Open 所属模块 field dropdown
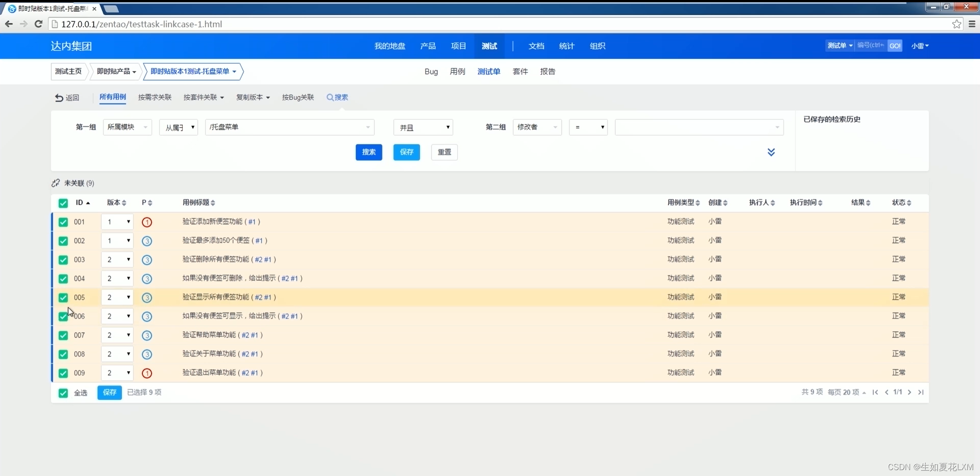The image size is (980, 476). click(127, 127)
